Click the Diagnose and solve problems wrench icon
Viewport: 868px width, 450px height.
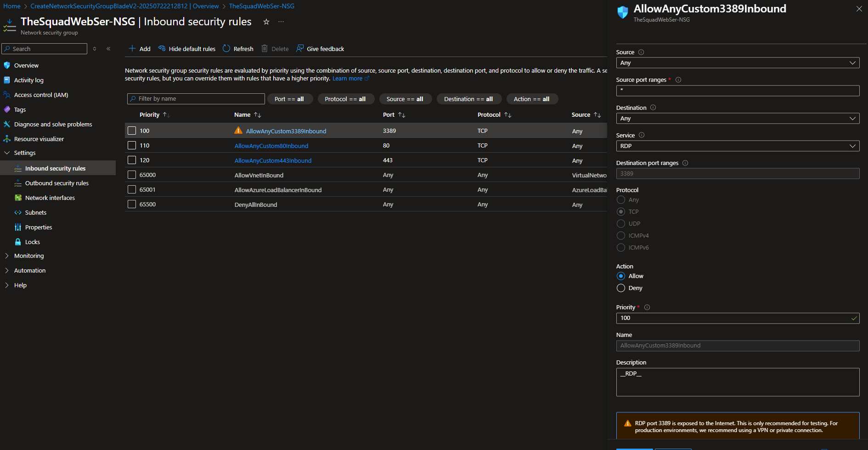(7, 124)
